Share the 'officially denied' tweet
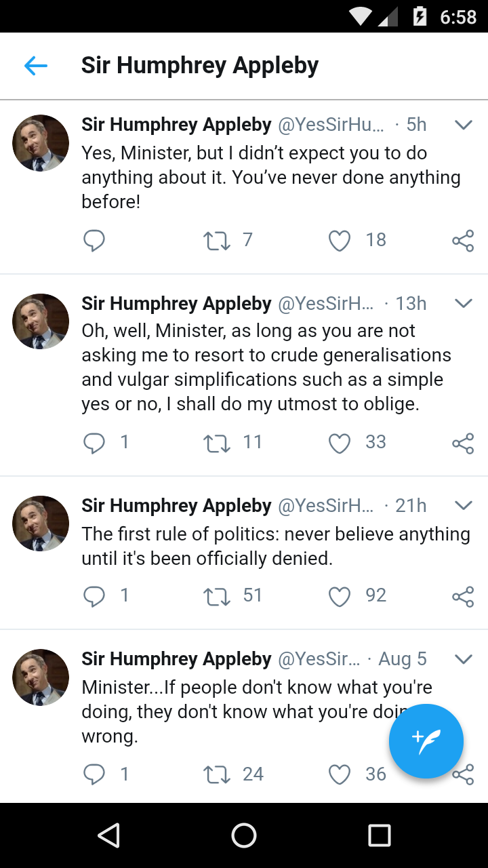The width and height of the screenshot is (488, 868). (x=463, y=596)
